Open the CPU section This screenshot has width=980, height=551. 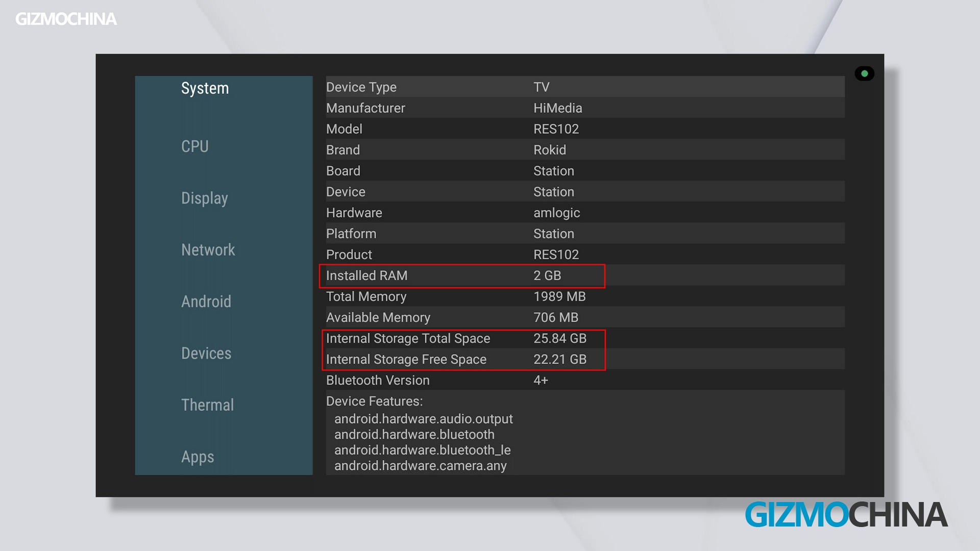(x=195, y=146)
